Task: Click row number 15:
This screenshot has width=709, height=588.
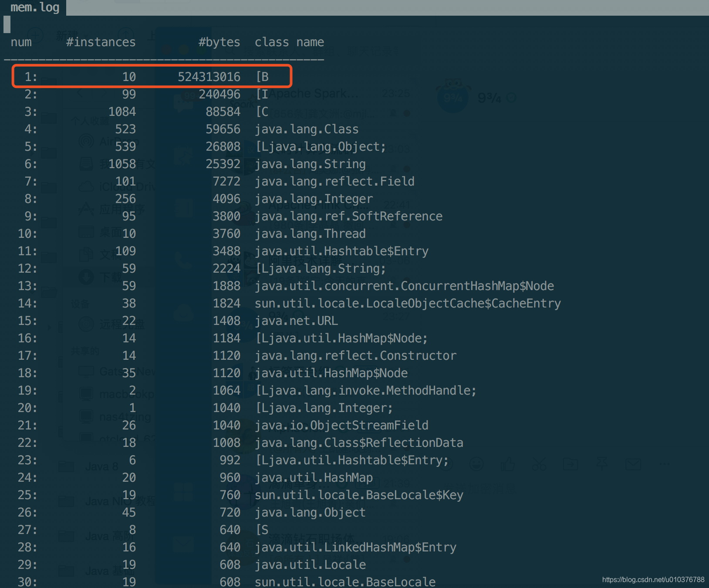Action: [x=27, y=321]
